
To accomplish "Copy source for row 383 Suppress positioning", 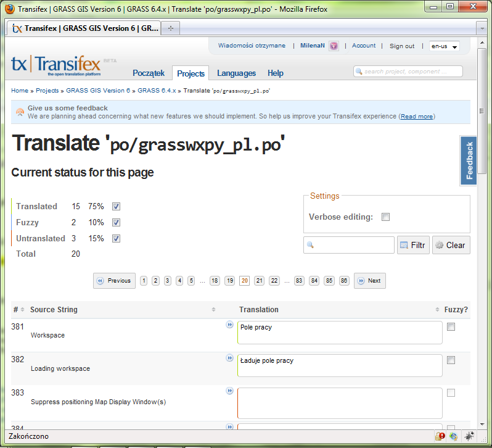I will tap(230, 391).
